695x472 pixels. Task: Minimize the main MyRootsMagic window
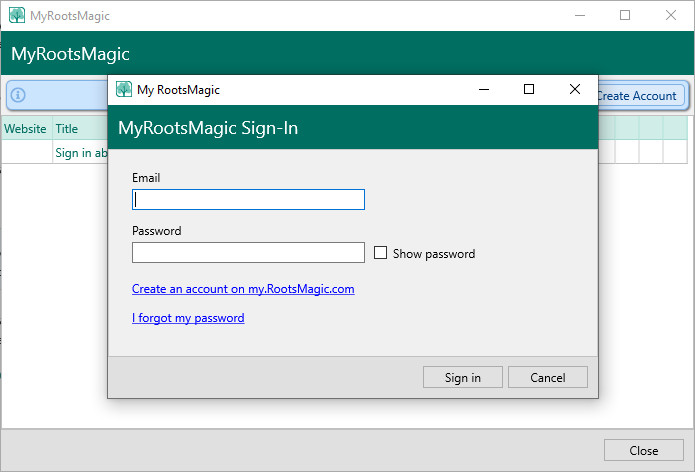pyautogui.click(x=579, y=16)
